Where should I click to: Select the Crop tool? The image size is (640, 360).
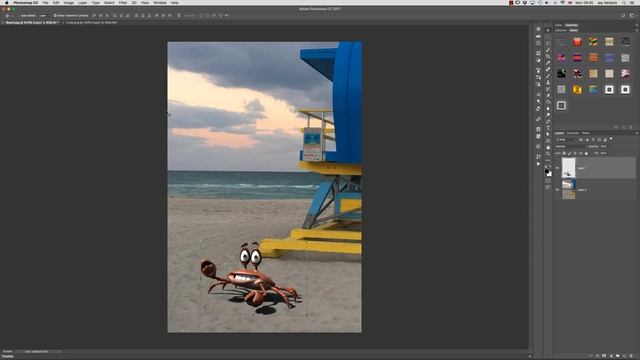pos(548,56)
